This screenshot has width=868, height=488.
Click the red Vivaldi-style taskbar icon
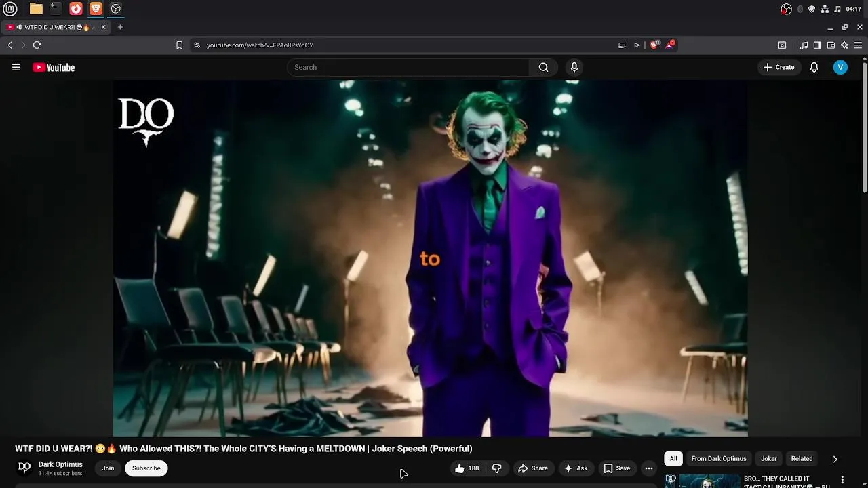click(x=76, y=9)
